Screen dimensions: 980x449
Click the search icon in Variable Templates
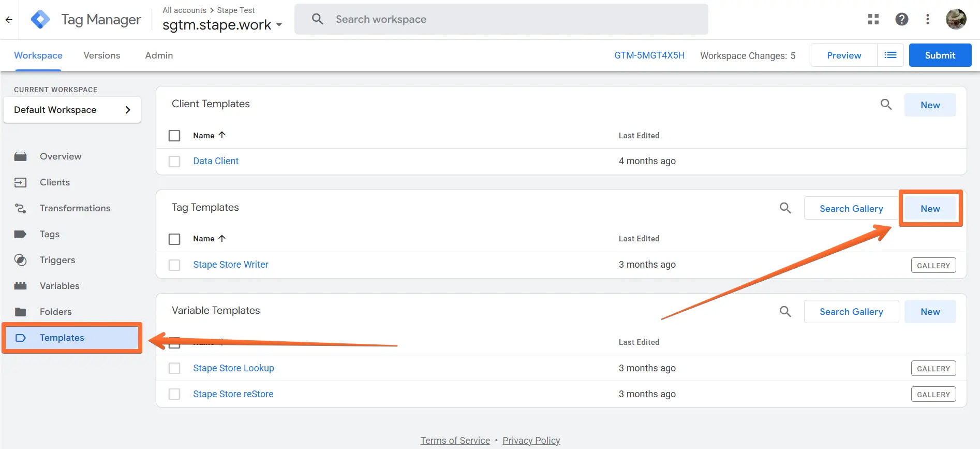pos(785,311)
